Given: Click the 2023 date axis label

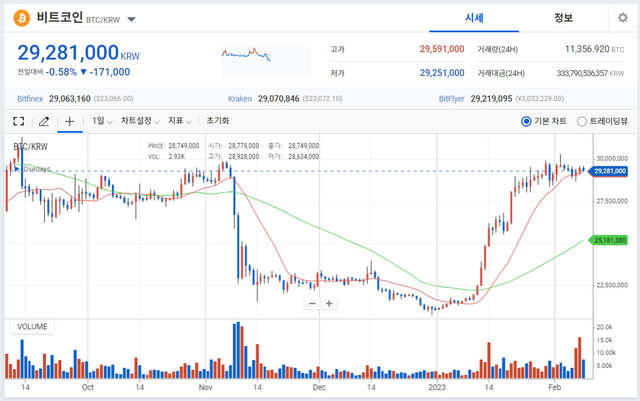Looking at the screenshot, I should tap(437, 387).
